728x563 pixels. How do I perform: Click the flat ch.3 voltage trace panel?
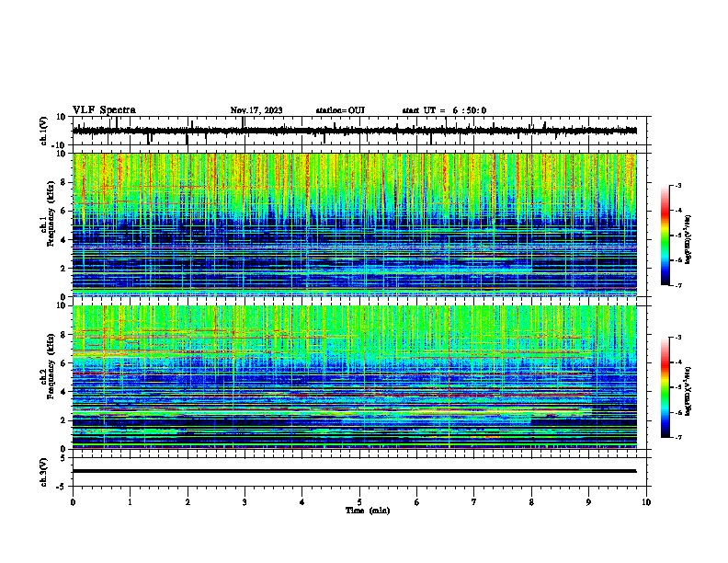(x=359, y=472)
